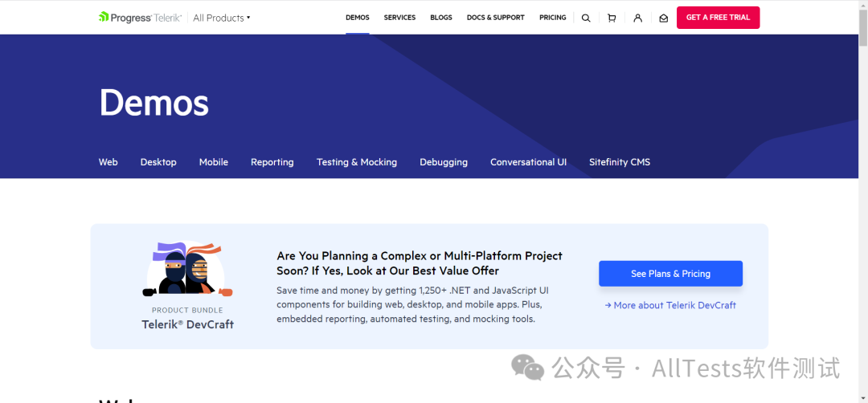
Task: Open the Blogs menu item
Action: 441,18
